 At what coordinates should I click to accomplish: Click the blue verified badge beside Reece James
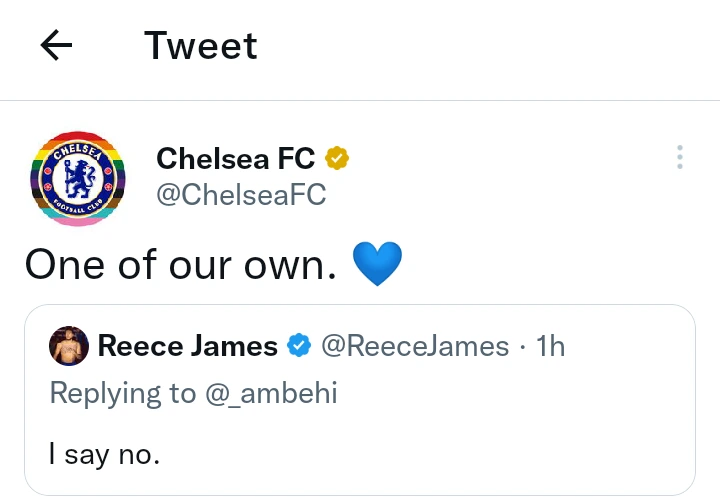[299, 346]
